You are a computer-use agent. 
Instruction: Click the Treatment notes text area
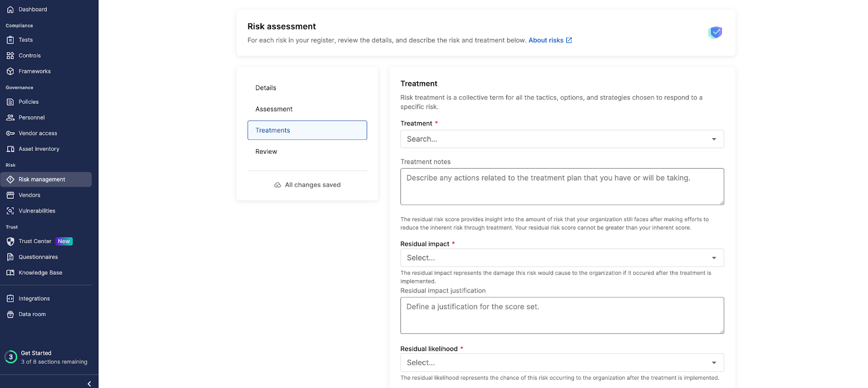[562, 187]
